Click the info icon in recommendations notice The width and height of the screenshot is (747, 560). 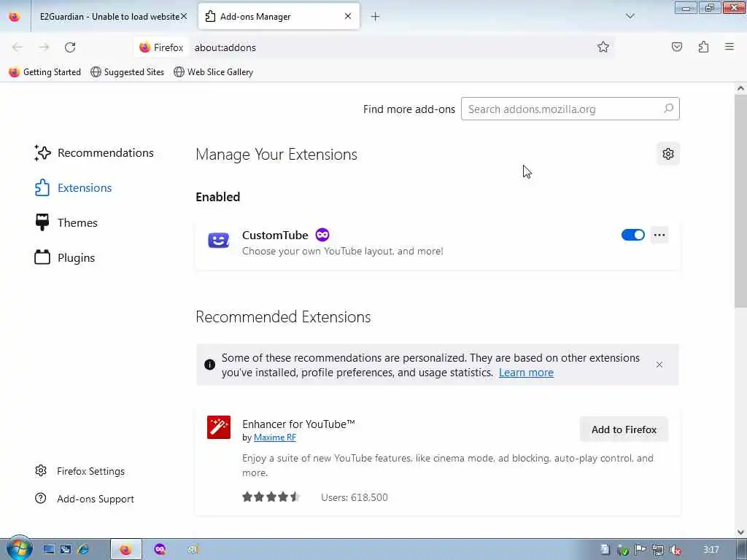coord(209,365)
